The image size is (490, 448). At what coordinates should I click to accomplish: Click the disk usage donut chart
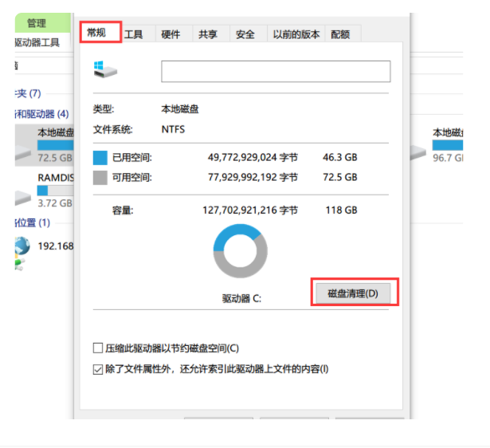(x=240, y=251)
